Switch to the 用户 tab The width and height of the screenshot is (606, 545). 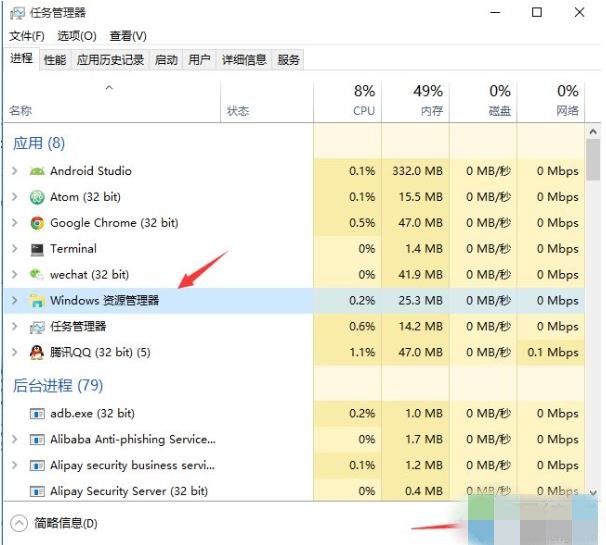199,60
